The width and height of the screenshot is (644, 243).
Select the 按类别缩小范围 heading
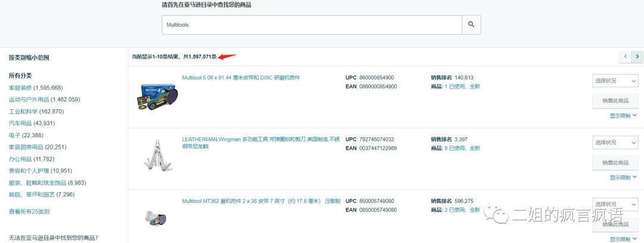29,58
